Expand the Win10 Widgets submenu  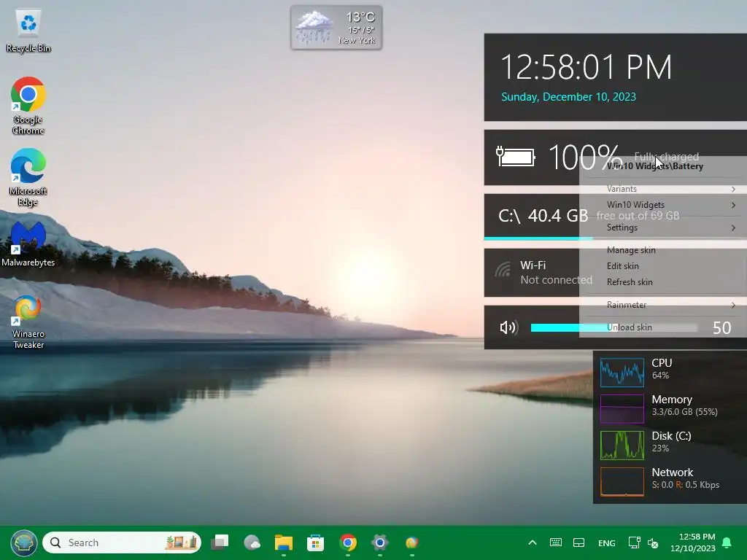tap(662, 205)
